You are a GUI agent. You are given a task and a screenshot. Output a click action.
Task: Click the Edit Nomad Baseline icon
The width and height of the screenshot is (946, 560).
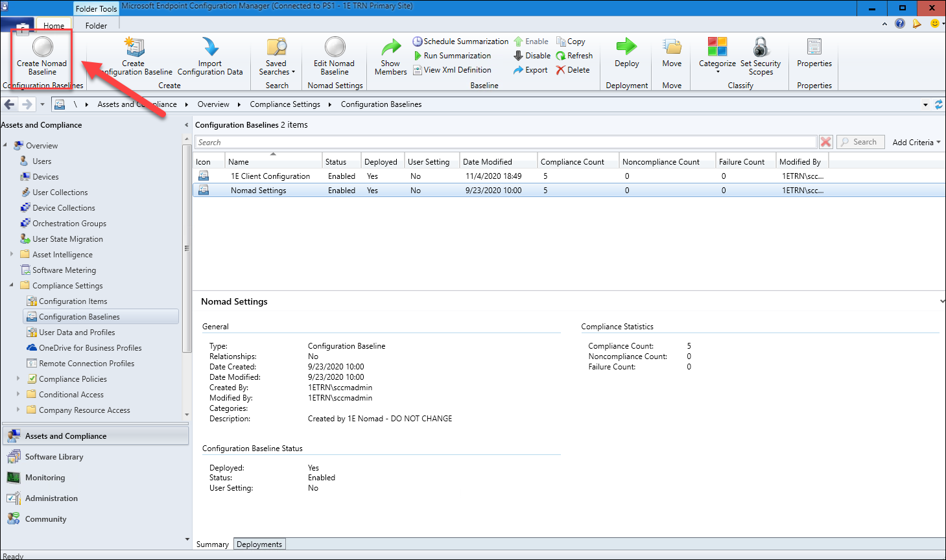pyautogui.click(x=335, y=47)
